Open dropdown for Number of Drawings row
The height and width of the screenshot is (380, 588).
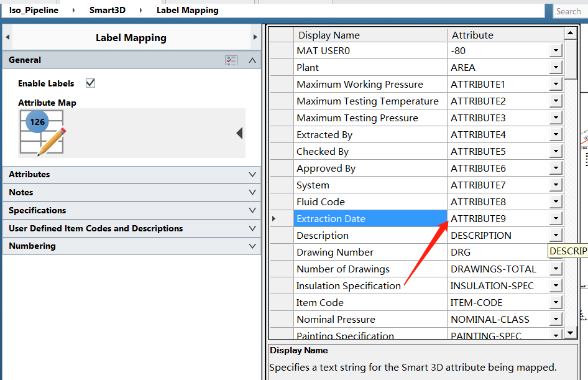[x=556, y=269]
